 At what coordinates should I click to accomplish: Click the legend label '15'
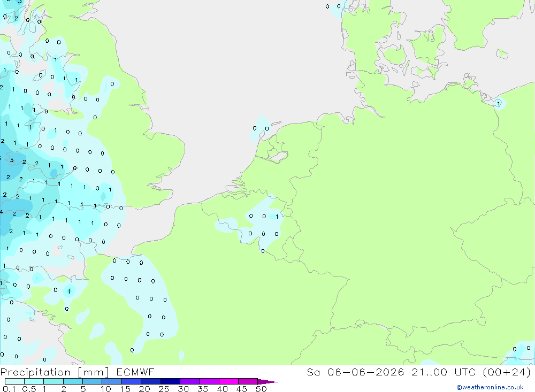pos(125,389)
